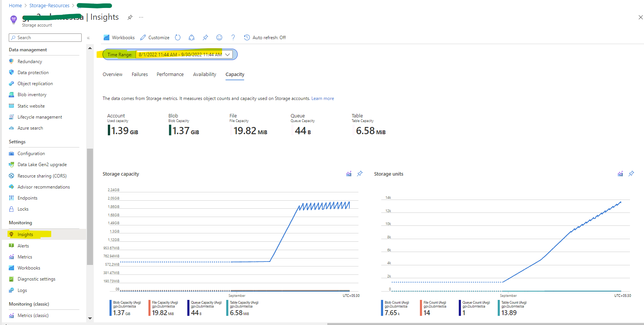644x325 pixels.
Task: Pin the workbook using the toolbar pin icon
Action: point(205,38)
